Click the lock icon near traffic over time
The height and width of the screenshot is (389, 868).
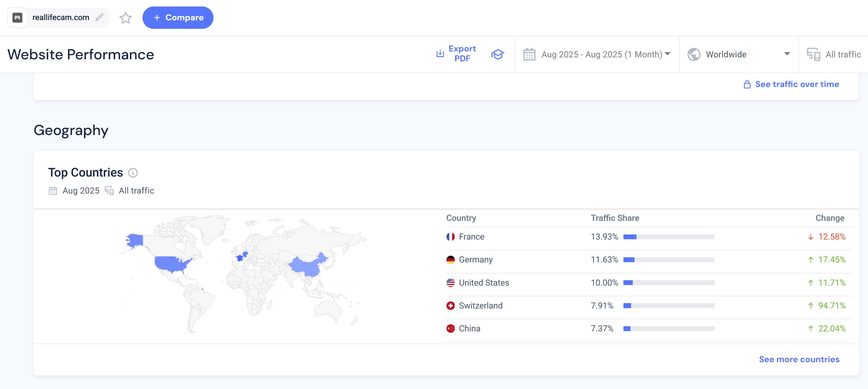click(747, 84)
